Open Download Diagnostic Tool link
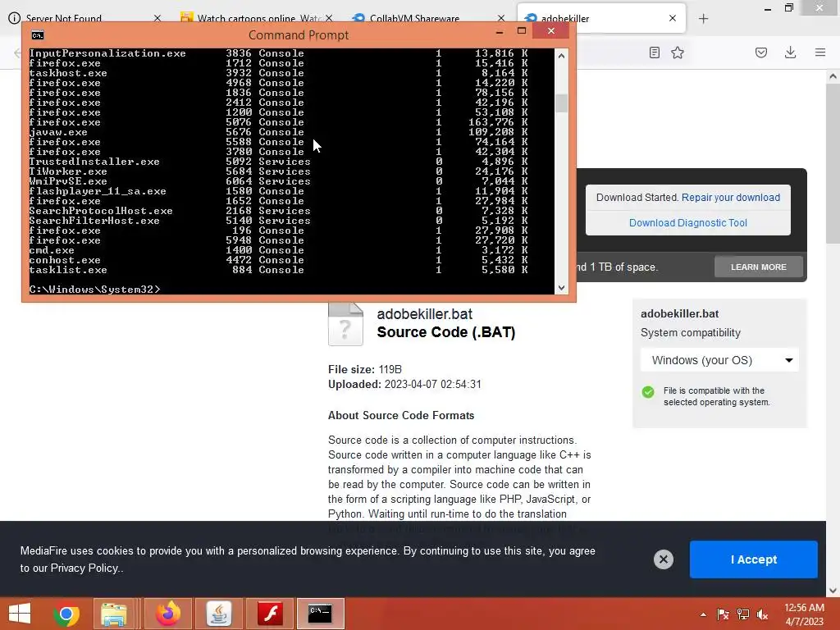Image resolution: width=840 pixels, height=630 pixels. tap(688, 223)
